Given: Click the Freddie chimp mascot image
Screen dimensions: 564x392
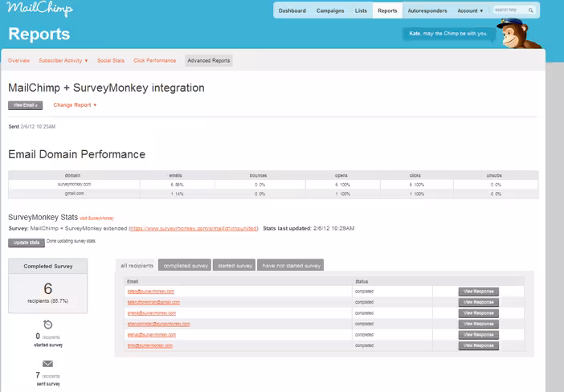Looking at the screenshot, I should [x=518, y=34].
